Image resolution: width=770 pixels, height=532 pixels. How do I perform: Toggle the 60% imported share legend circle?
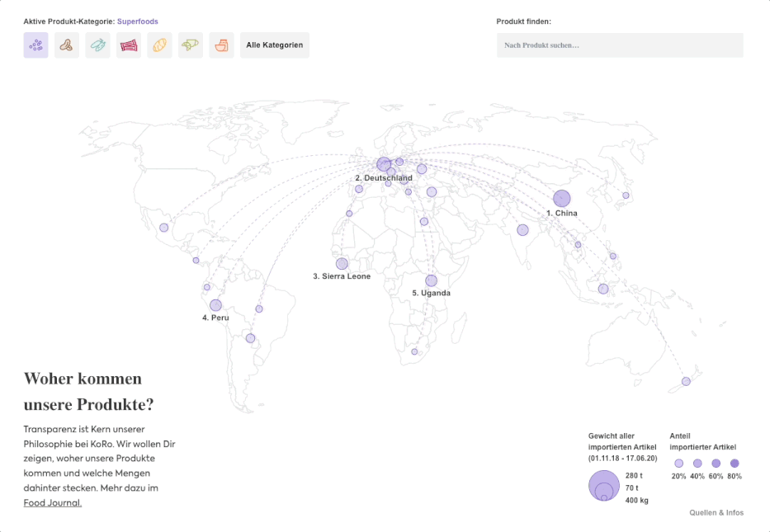pyautogui.click(x=716, y=463)
